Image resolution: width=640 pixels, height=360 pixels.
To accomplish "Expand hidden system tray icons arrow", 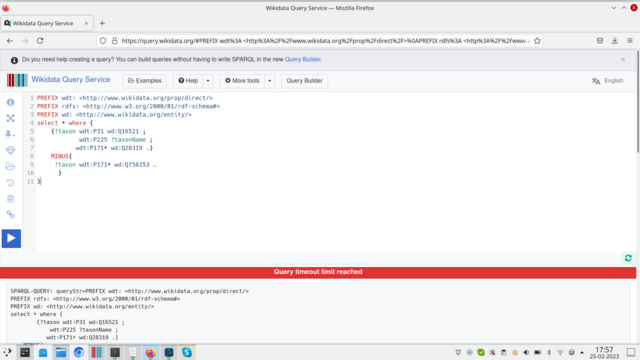I will 582,353.
